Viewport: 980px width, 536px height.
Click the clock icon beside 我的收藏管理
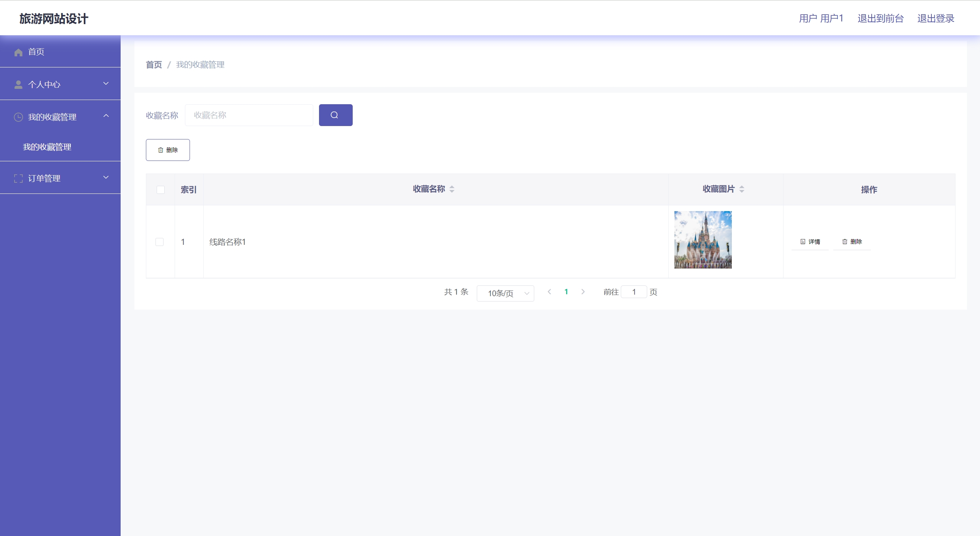point(18,117)
